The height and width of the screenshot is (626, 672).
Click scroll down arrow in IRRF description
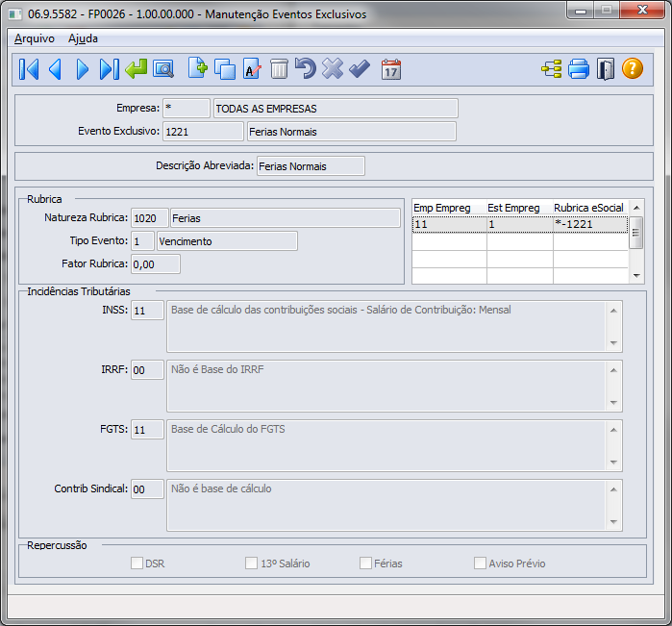click(613, 402)
